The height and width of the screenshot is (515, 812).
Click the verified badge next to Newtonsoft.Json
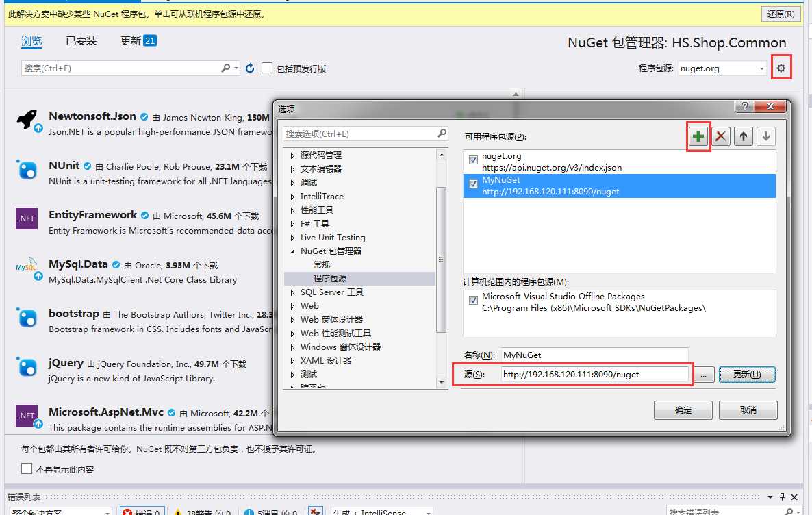pyautogui.click(x=144, y=117)
